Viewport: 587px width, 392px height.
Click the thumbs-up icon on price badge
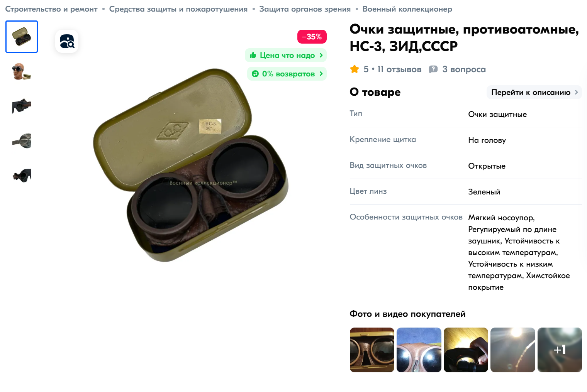pyautogui.click(x=253, y=55)
